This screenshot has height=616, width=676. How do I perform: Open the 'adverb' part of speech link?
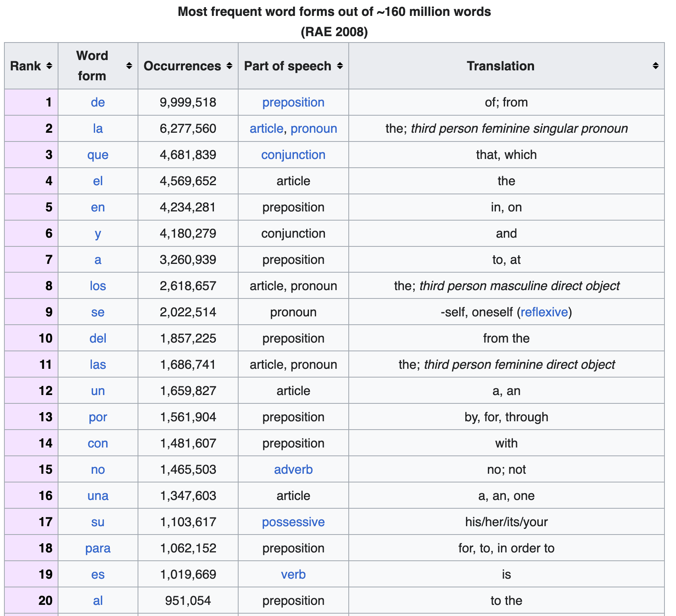coord(293,470)
